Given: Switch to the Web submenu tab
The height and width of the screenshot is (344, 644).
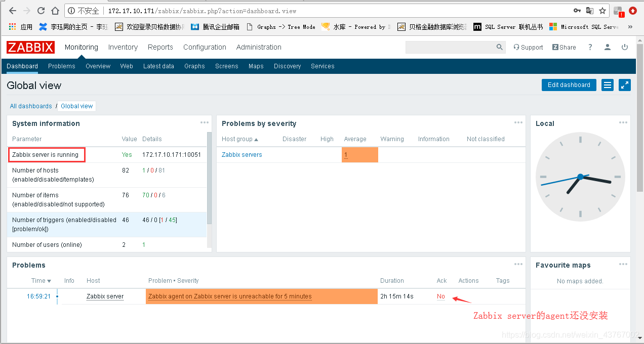Looking at the screenshot, I should click(127, 66).
